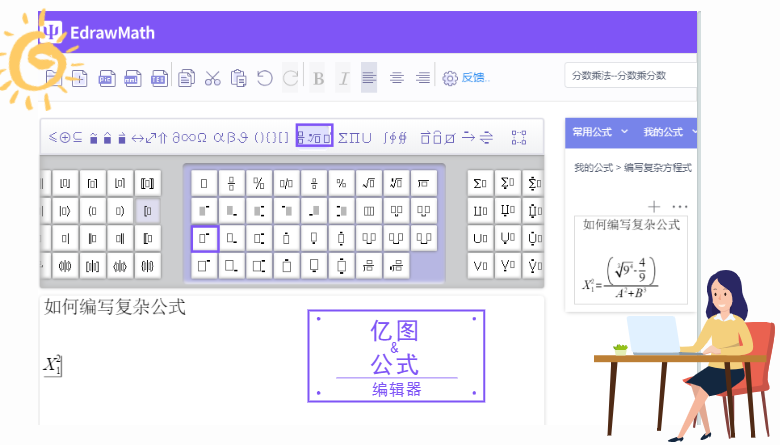Open the 反馈 feedback link
Image resolution: width=780 pixels, height=445 pixels.
(475, 78)
